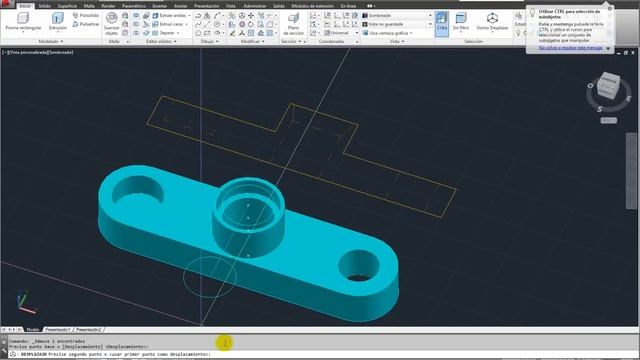The image size is (640, 360).
Task: Close the command line window
Action: click(x=4, y=341)
